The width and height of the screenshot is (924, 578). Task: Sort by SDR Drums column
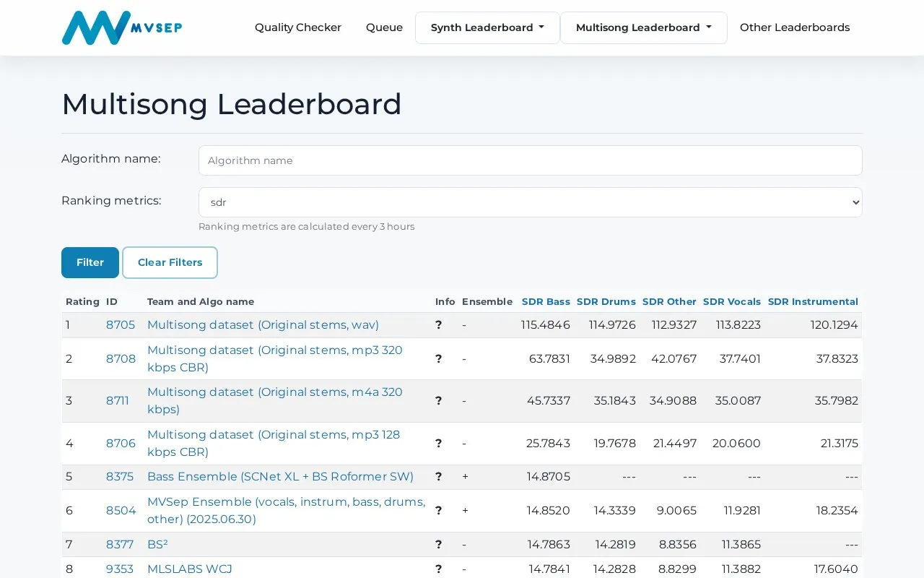pos(606,301)
